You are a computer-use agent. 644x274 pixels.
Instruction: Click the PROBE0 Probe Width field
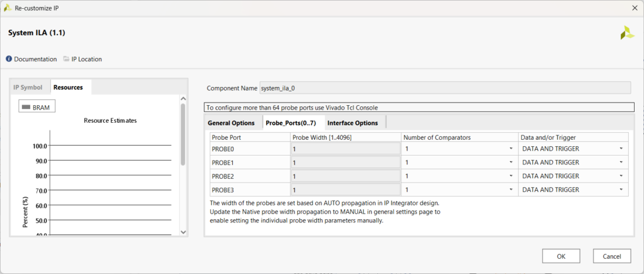[x=345, y=149]
